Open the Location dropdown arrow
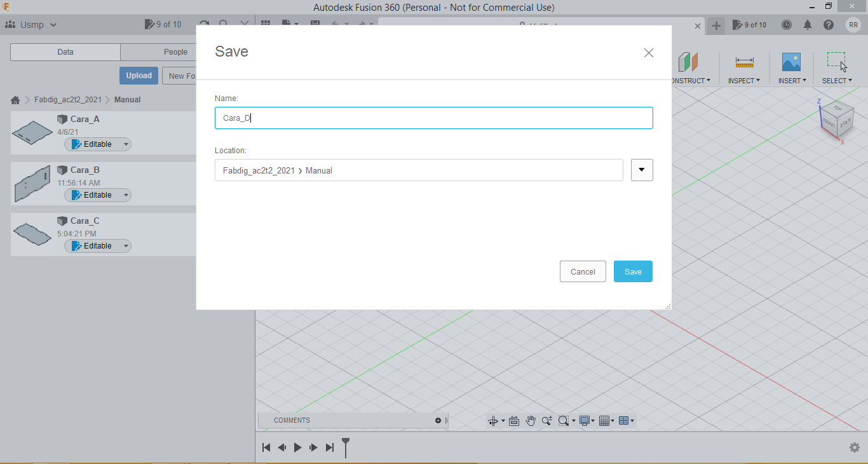The image size is (868, 464). coord(642,170)
